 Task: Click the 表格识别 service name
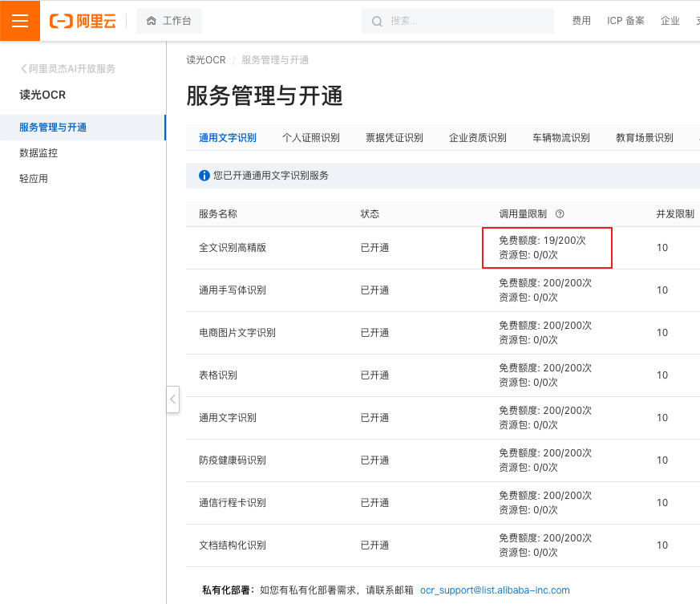[x=218, y=375]
